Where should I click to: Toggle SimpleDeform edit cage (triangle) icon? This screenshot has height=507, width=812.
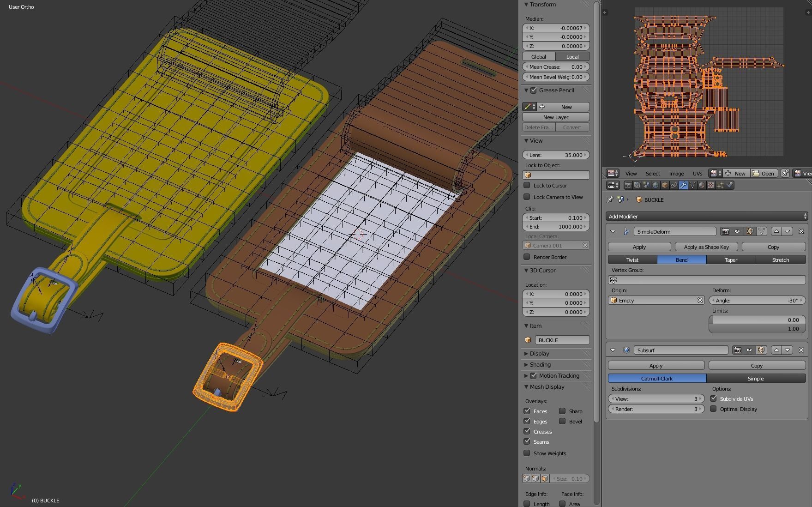tap(762, 231)
